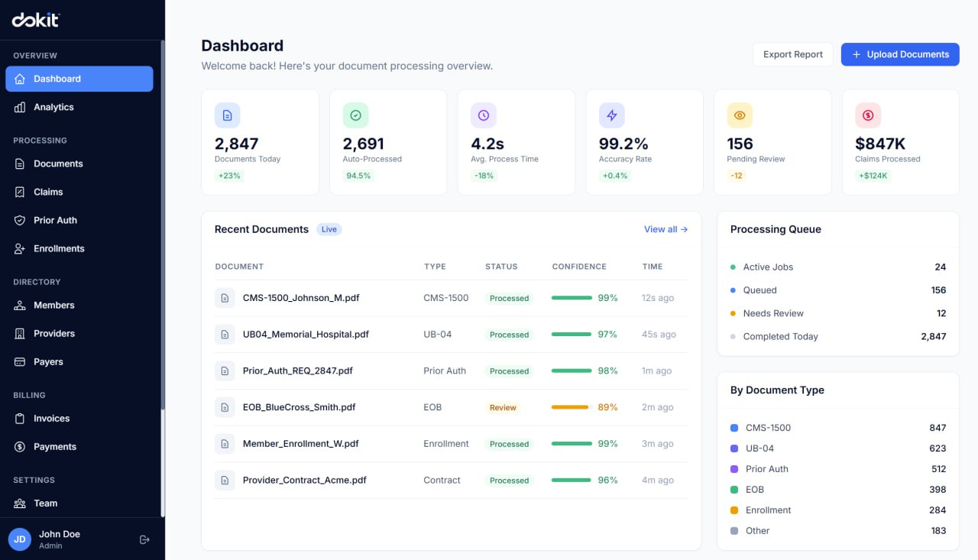Click the Payers entry in Directory
This screenshot has width=978, height=560.
click(x=49, y=361)
